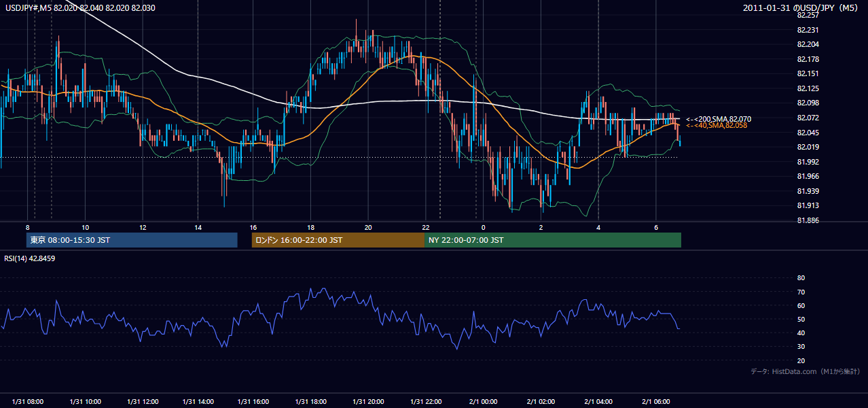
Task: Click the NY 22:00-07:00 JST session bar
Action: (x=553, y=240)
